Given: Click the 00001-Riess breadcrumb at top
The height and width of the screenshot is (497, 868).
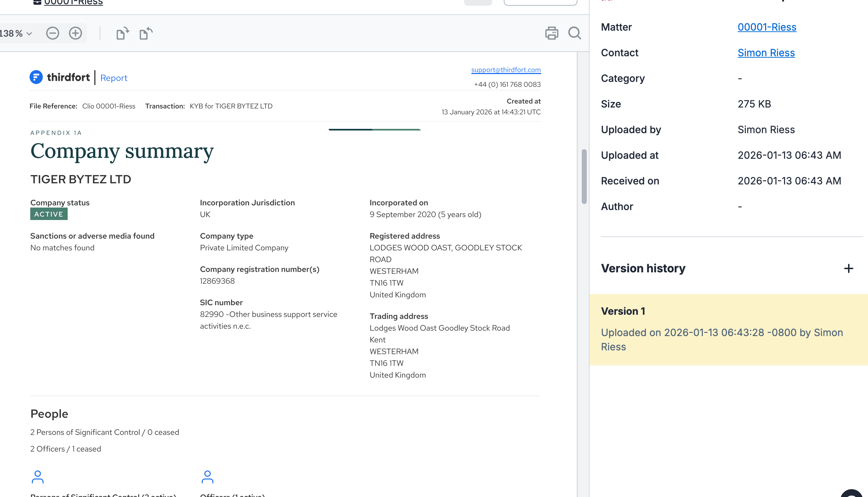Looking at the screenshot, I should click(x=73, y=2).
